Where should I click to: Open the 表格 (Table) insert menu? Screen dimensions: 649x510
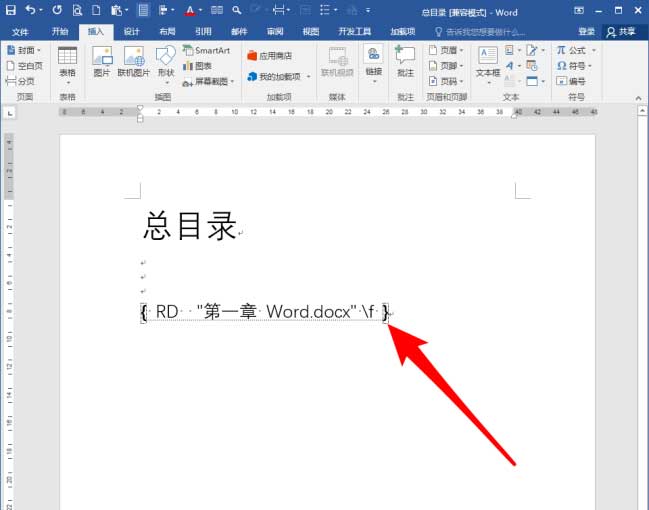67,65
